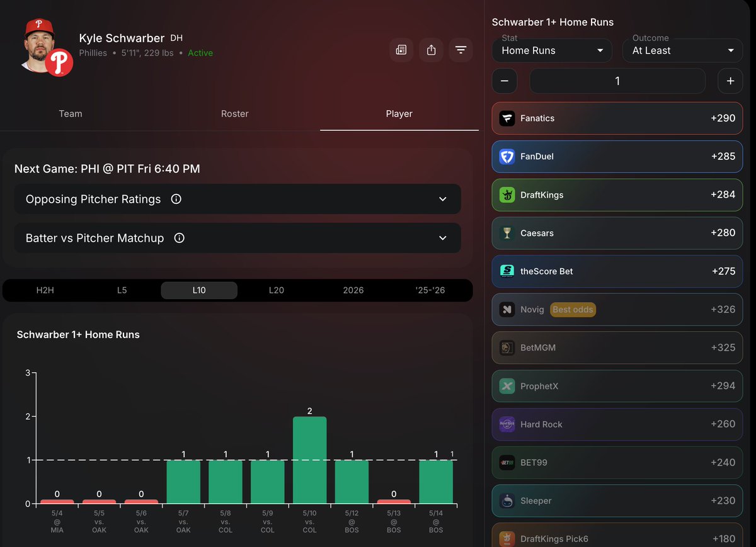The width and height of the screenshot is (756, 547).
Task: Click the FanDuel +285 odds
Action: tap(723, 157)
